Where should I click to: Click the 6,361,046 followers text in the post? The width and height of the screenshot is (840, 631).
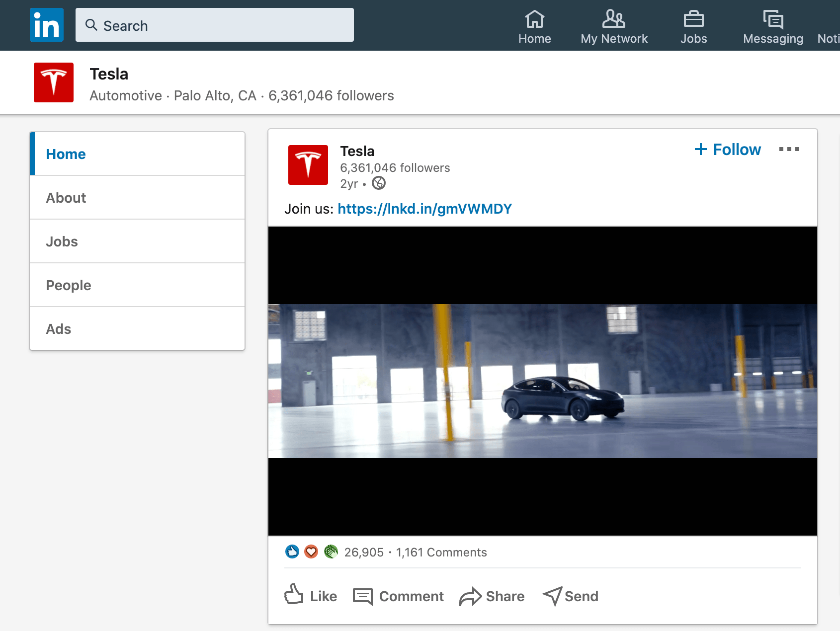395,168
